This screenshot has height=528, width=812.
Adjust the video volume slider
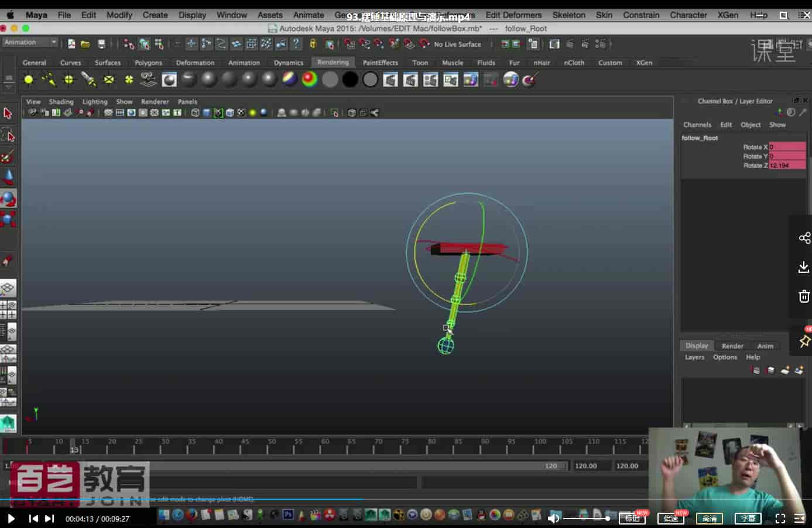coord(585,519)
